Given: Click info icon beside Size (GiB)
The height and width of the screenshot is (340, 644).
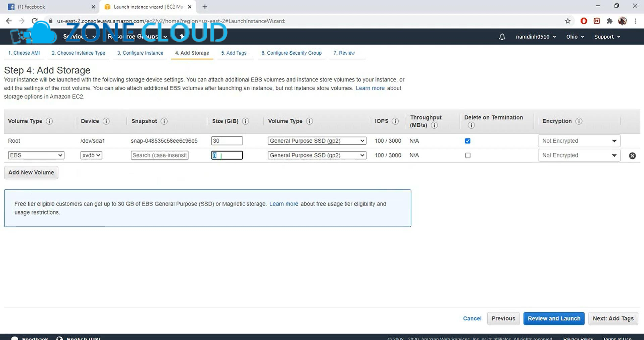Looking at the screenshot, I should pos(245,121).
